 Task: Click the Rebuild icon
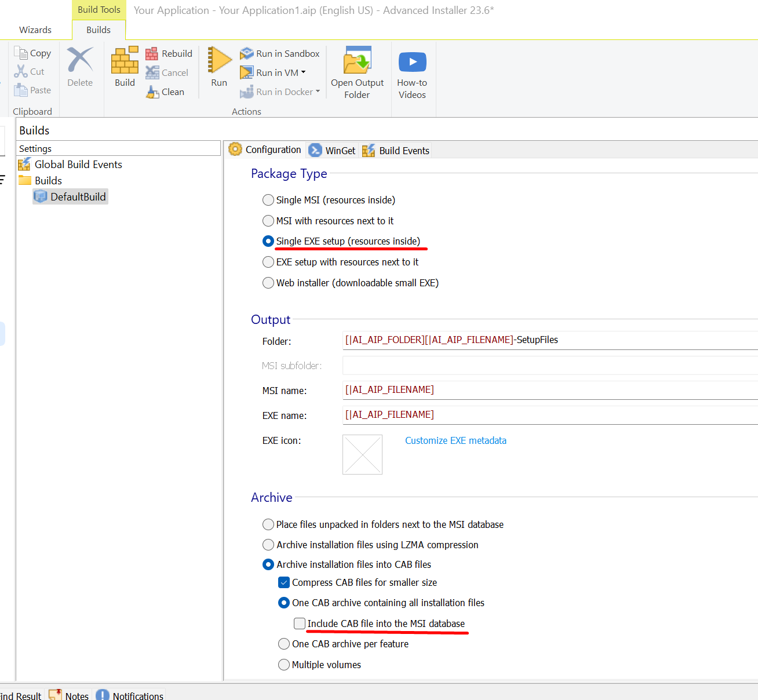click(152, 54)
